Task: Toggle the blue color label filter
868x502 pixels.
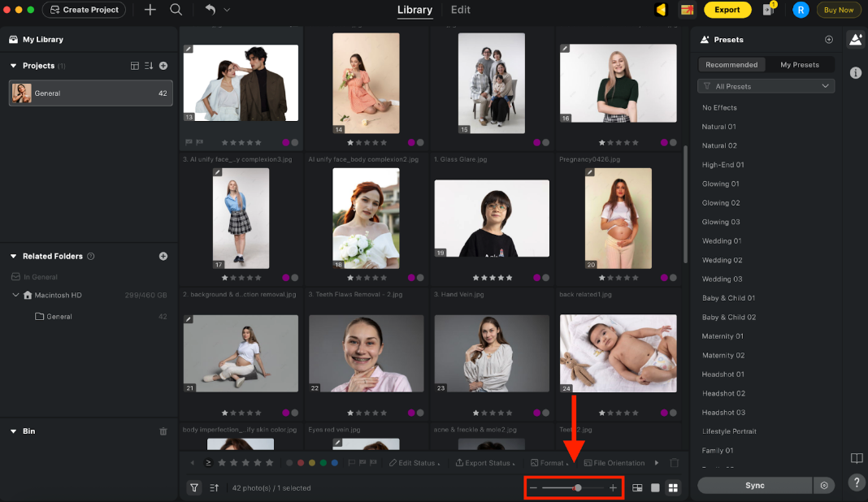Action: 334,462
